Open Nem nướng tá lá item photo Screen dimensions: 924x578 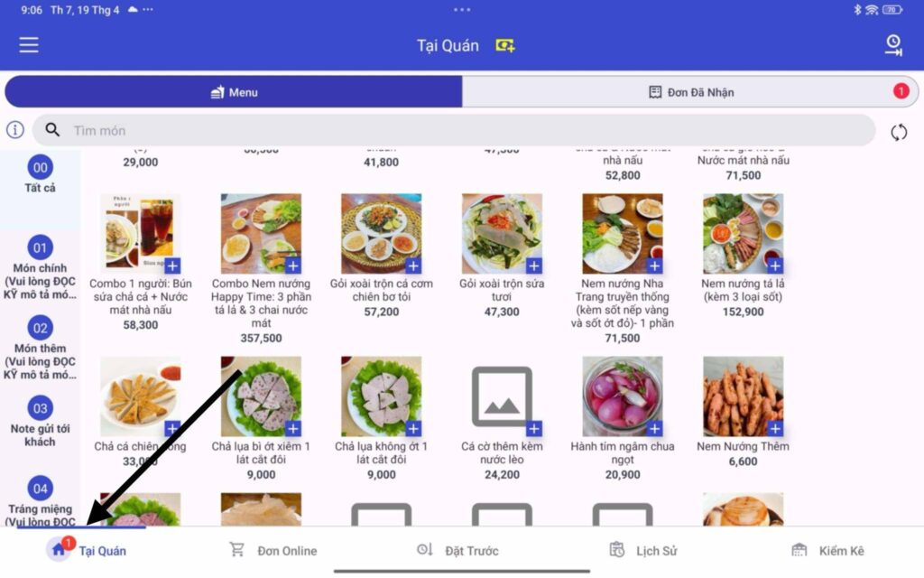coord(744,234)
